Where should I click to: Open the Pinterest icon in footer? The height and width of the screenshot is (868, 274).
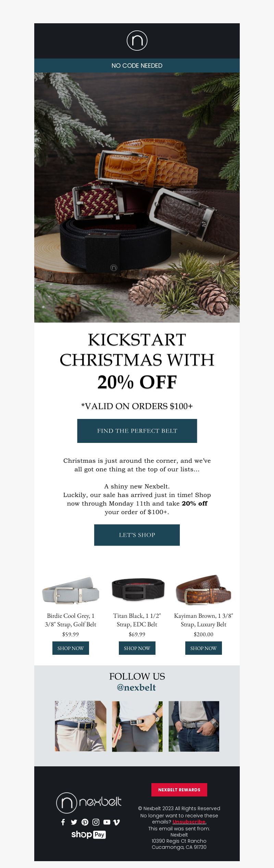pos(85,822)
